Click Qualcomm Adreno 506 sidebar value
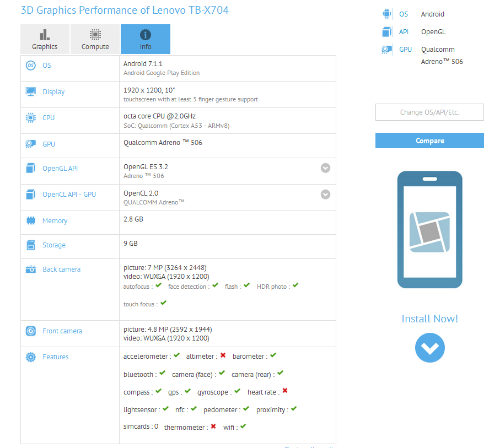489x448 pixels. click(x=442, y=56)
